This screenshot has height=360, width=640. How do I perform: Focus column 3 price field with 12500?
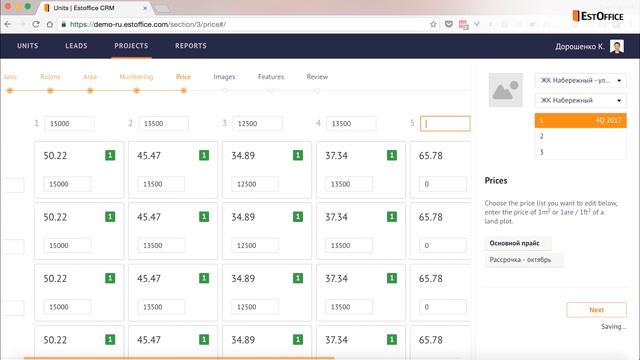tap(257, 124)
